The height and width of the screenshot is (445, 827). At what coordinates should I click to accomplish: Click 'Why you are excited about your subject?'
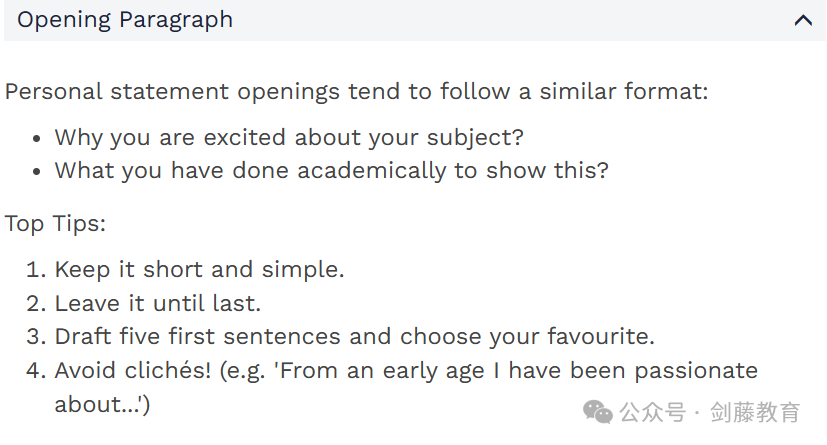[x=289, y=138]
